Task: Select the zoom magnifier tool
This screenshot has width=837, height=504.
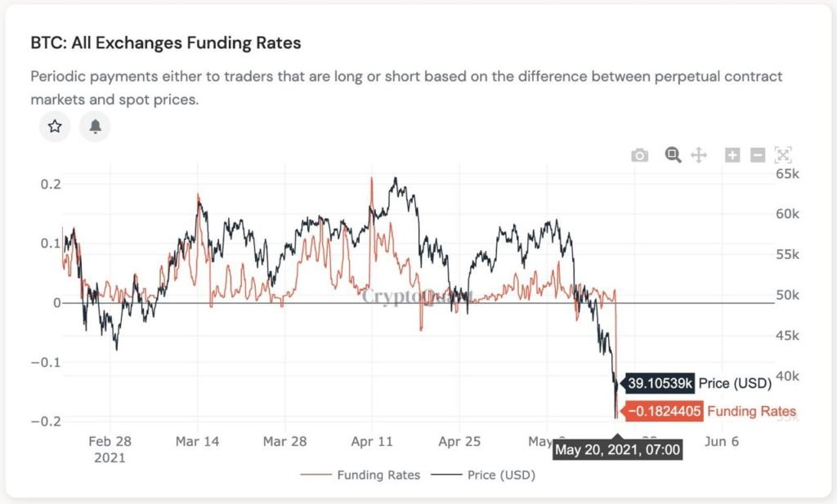Action: (x=673, y=154)
